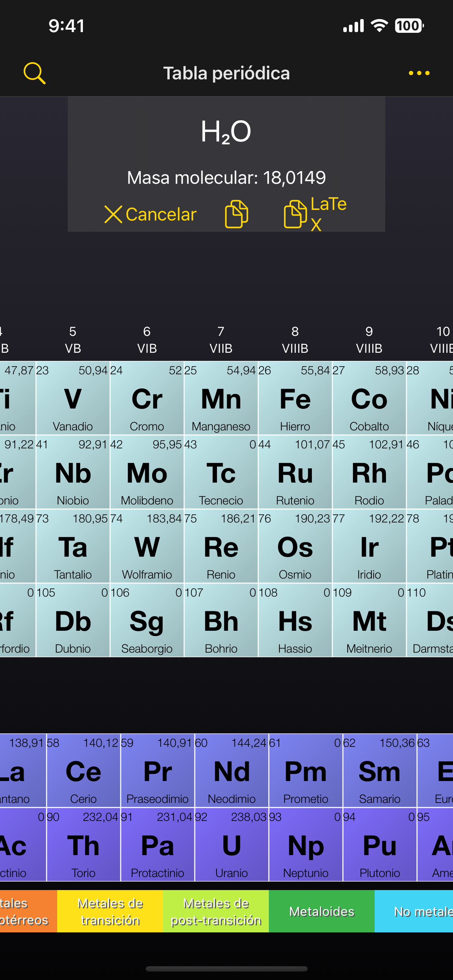Select the Cromo (Cr) element cell
This screenshot has width=453, height=980.
(x=147, y=398)
